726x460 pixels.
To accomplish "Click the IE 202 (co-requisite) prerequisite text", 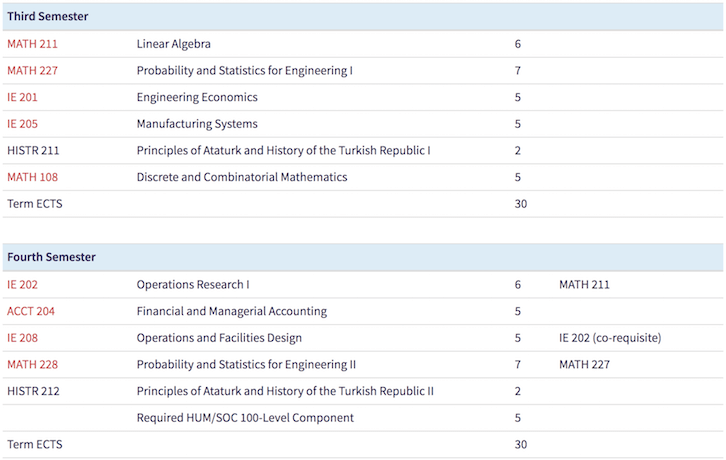I will (610, 338).
